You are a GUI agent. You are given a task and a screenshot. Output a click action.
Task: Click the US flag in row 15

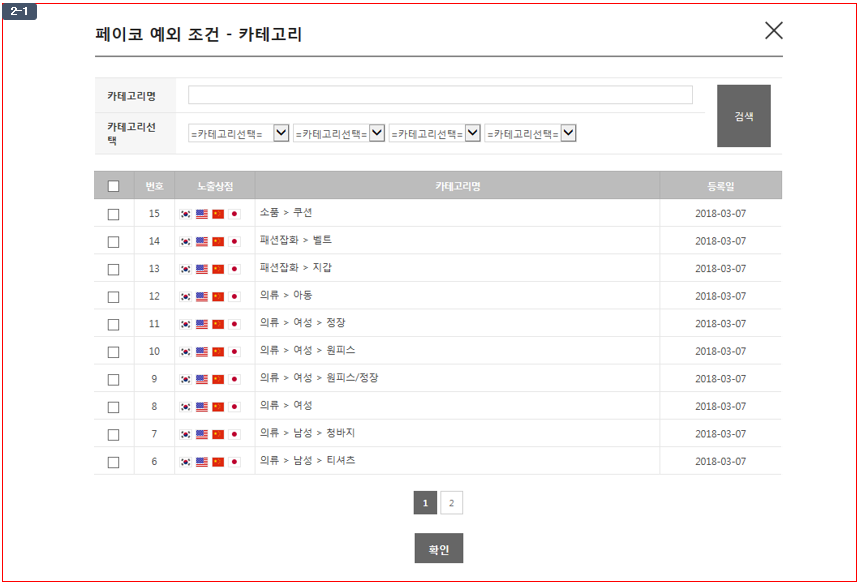tap(202, 214)
